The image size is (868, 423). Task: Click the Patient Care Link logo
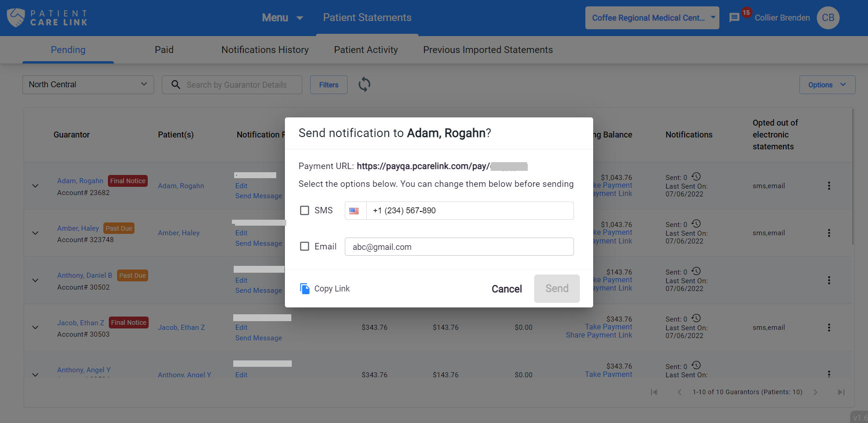pos(47,18)
